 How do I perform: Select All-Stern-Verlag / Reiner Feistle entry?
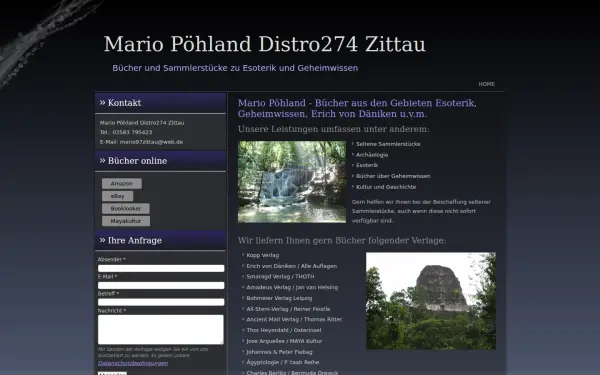point(288,309)
